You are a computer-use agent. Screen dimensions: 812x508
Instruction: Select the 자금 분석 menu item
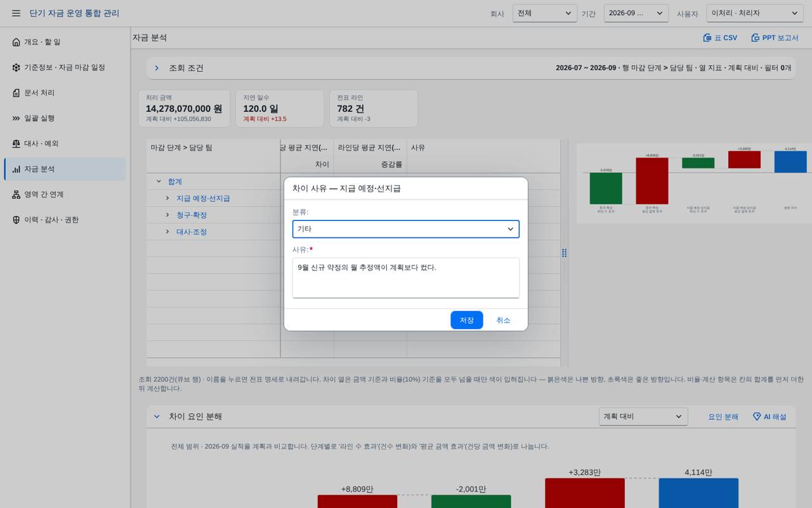(x=65, y=169)
